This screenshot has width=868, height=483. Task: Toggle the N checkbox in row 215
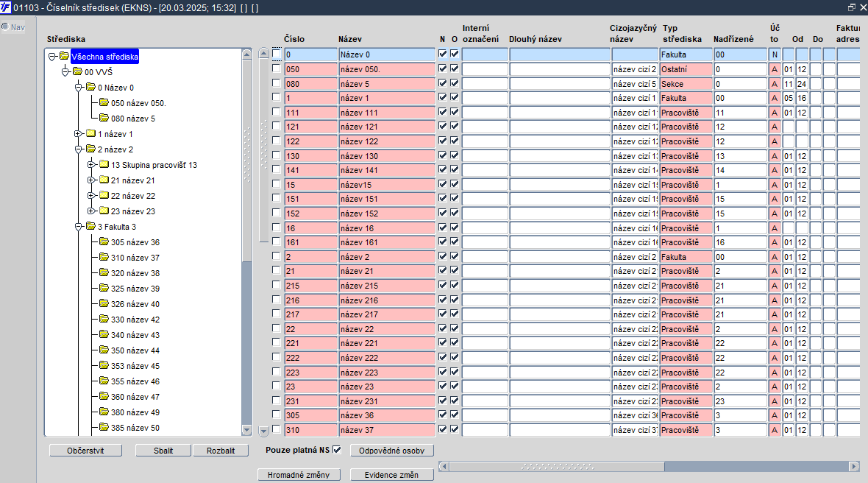[x=442, y=285]
